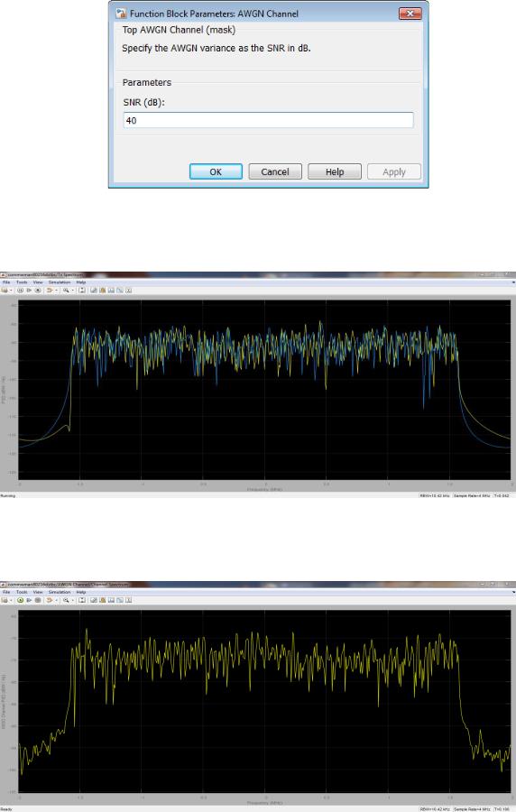Click the RBW value in Tx Spectrum status bar
Image resolution: width=516 pixels, height=812 pixels.
[x=435, y=495]
